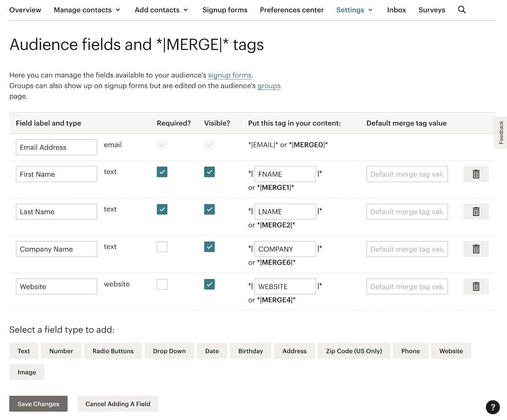Open the help question mark icon
The width and height of the screenshot is (507, 420).
[493, 406]
